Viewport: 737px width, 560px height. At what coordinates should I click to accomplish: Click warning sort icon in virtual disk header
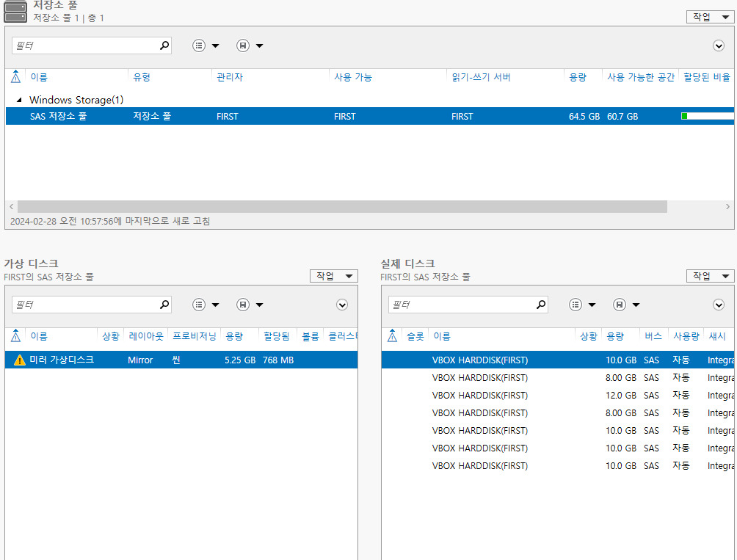point(15,335)
